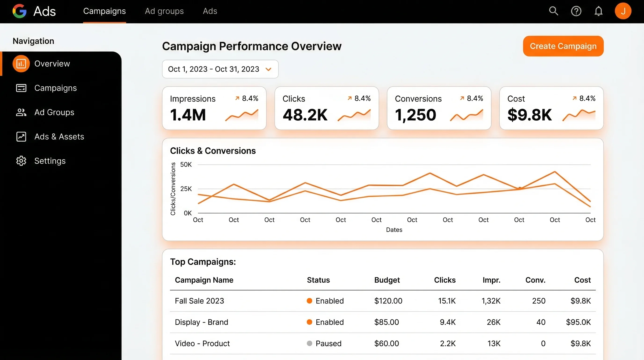Screen dimensions: 644x360
Task: Click the orange Overview chart icon
Action: (x=21, y=64)
